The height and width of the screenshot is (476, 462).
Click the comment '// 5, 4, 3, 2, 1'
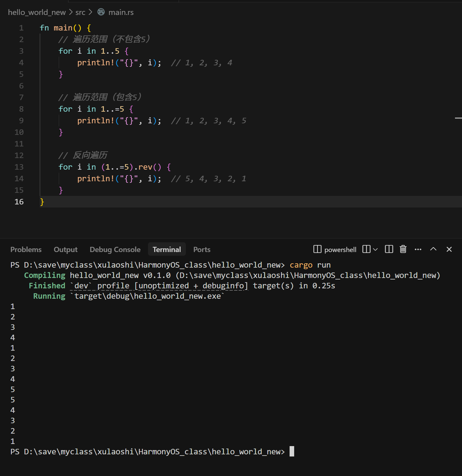209,179
